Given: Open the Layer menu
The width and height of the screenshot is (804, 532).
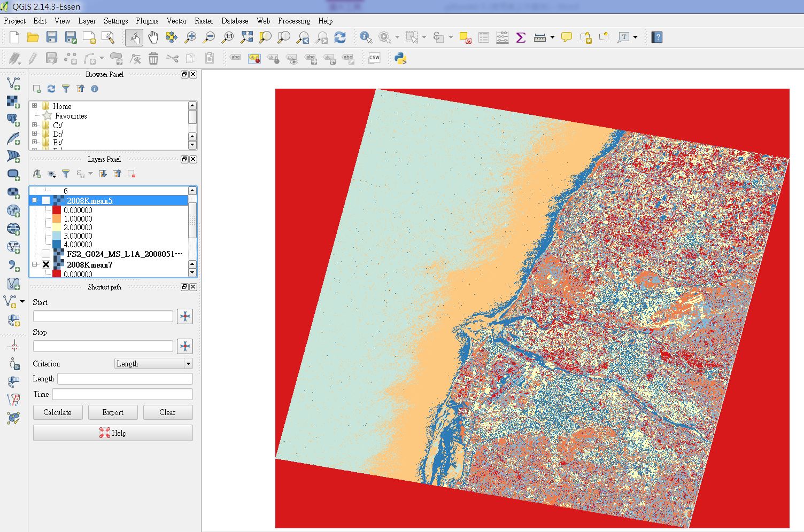Looking at the screenshot, I should 87,21.
